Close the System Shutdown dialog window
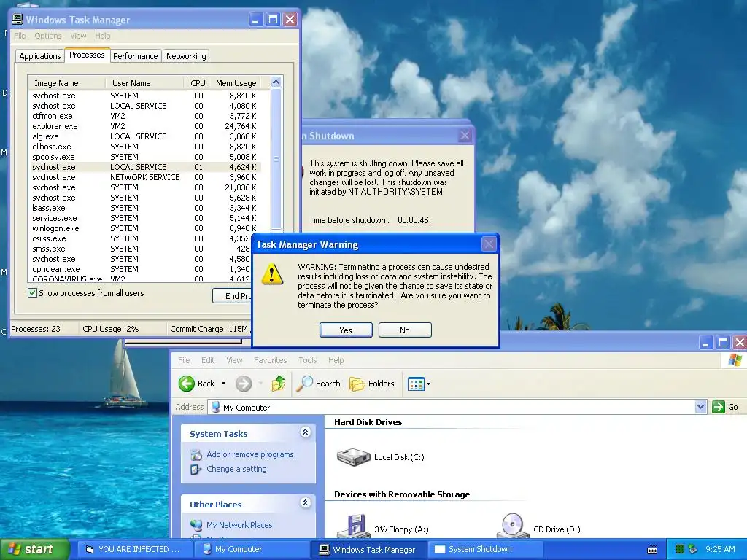Viewport: 747px width, 560px height. point(465,136)
